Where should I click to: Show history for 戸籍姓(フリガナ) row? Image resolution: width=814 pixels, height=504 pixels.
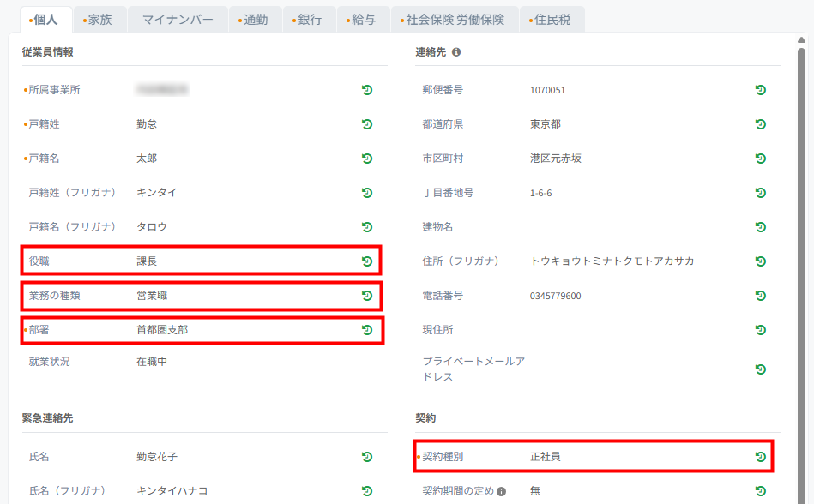367,192
